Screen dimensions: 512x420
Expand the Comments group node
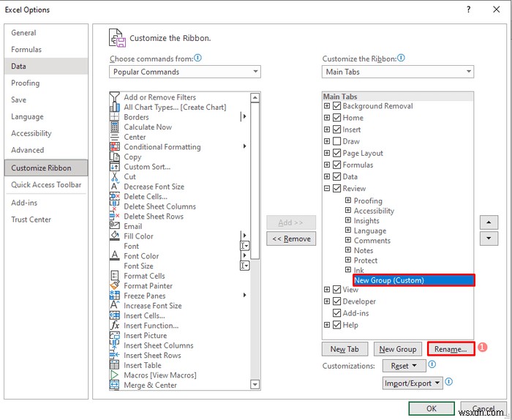point(348,240)
